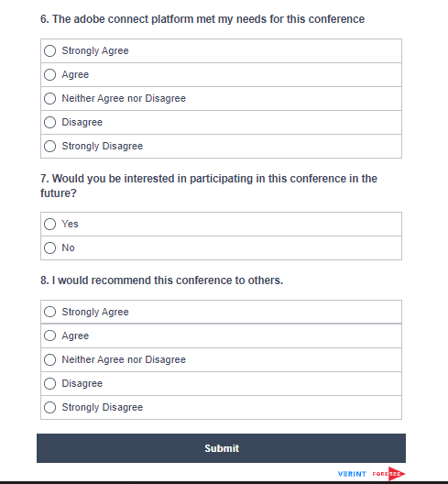
Task: Select Strongly Agree for adobe connect platform question
Action: pos(50,50)
